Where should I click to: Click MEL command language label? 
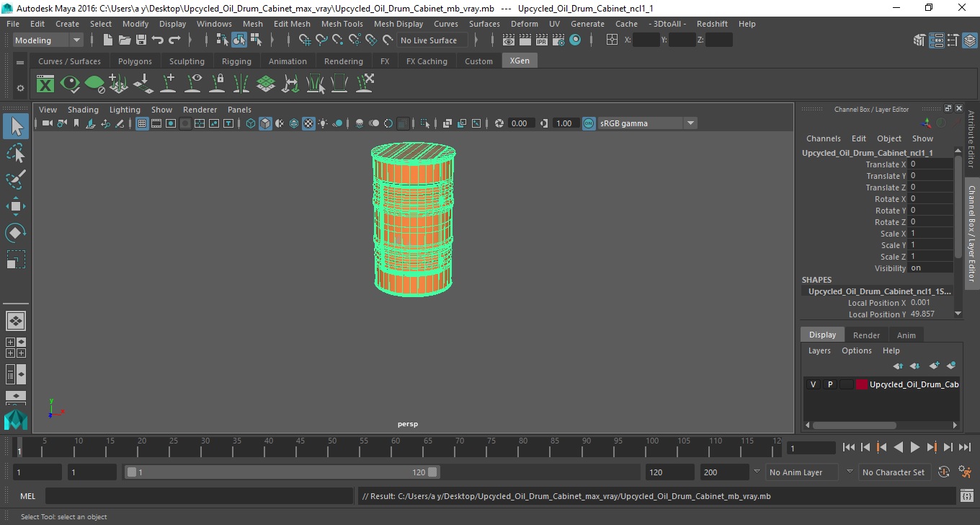[28, 496]
